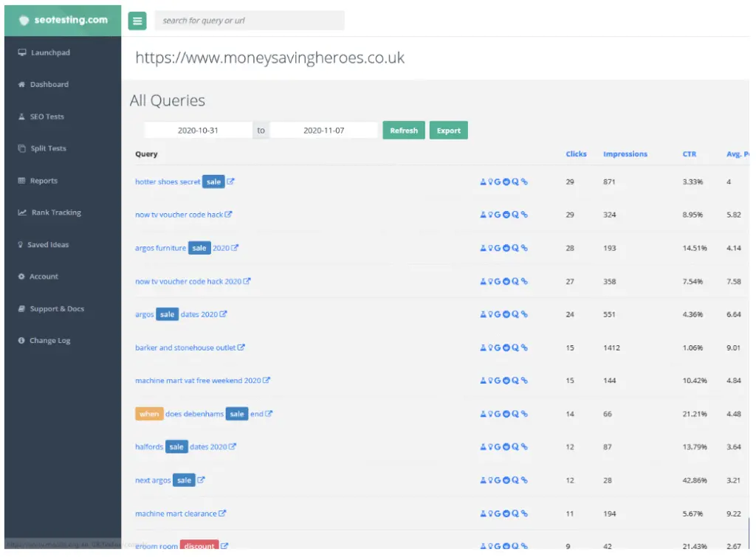Click flask test icon for hotter shoes secret sale

483,181
